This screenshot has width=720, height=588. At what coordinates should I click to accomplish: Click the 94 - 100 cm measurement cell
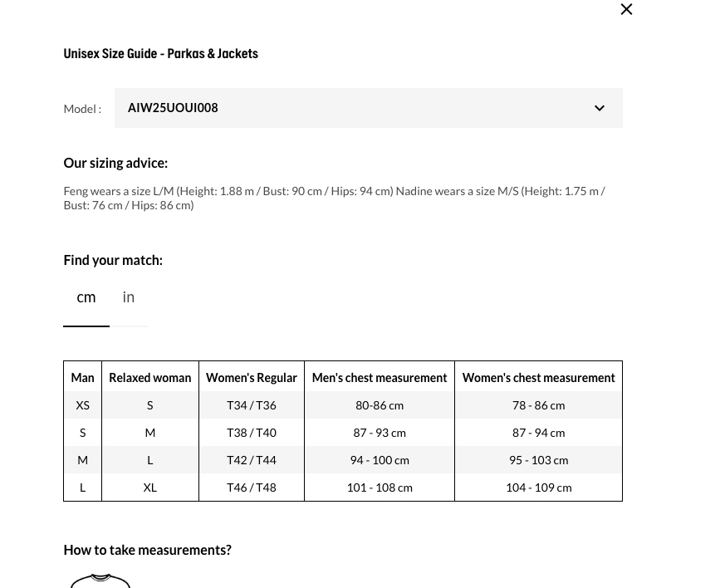pyautogui.click(x=380, y=460)
